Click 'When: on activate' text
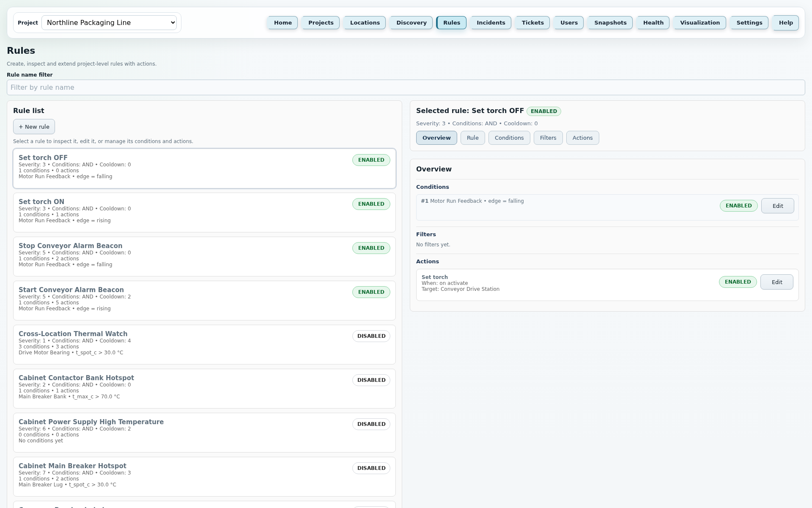 (444, 283)
